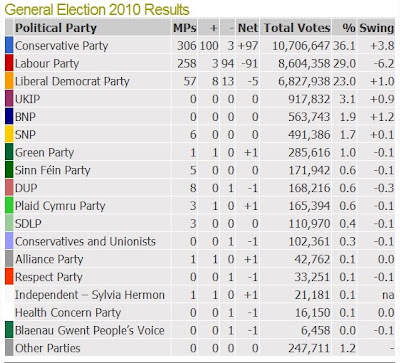Select the Other Parties row label

pyautogui.click(x=48, y=348)
